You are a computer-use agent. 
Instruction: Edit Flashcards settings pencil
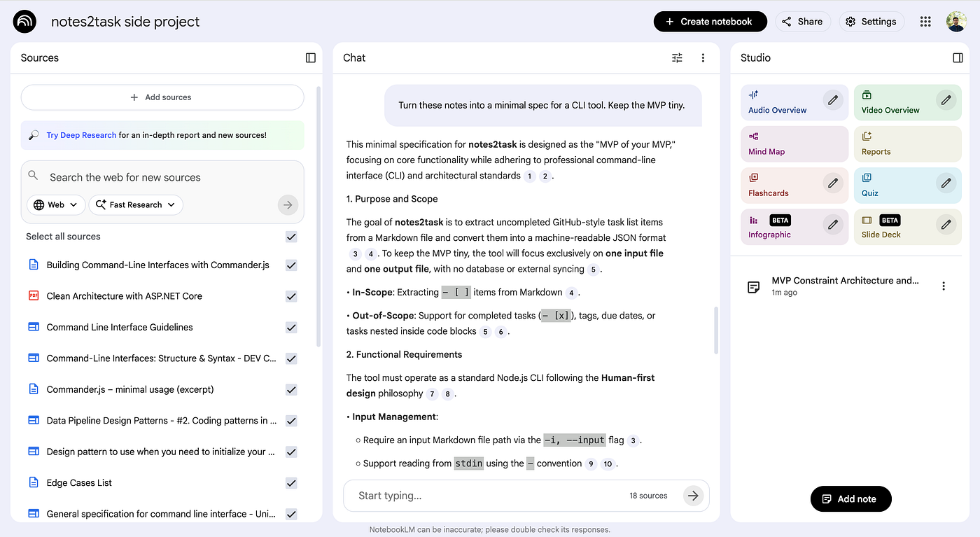pos(832,183)
